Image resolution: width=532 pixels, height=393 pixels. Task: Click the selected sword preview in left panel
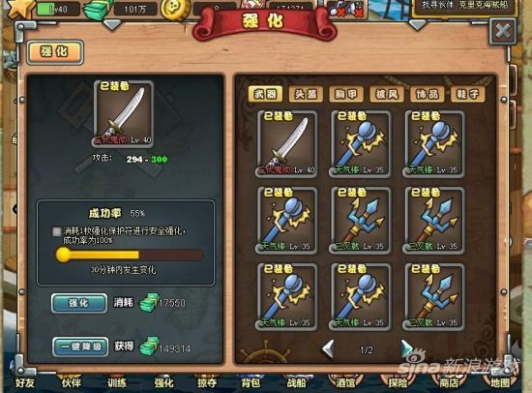click(124, 114)
